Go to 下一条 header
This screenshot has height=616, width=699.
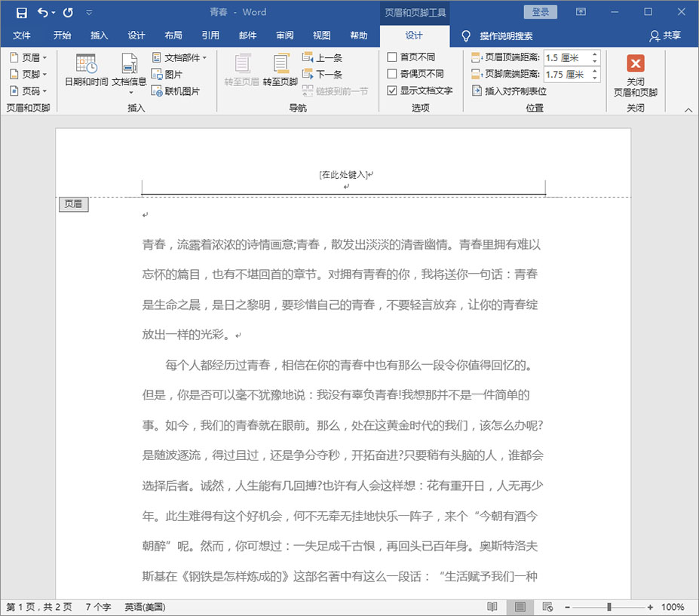point(322,74)
